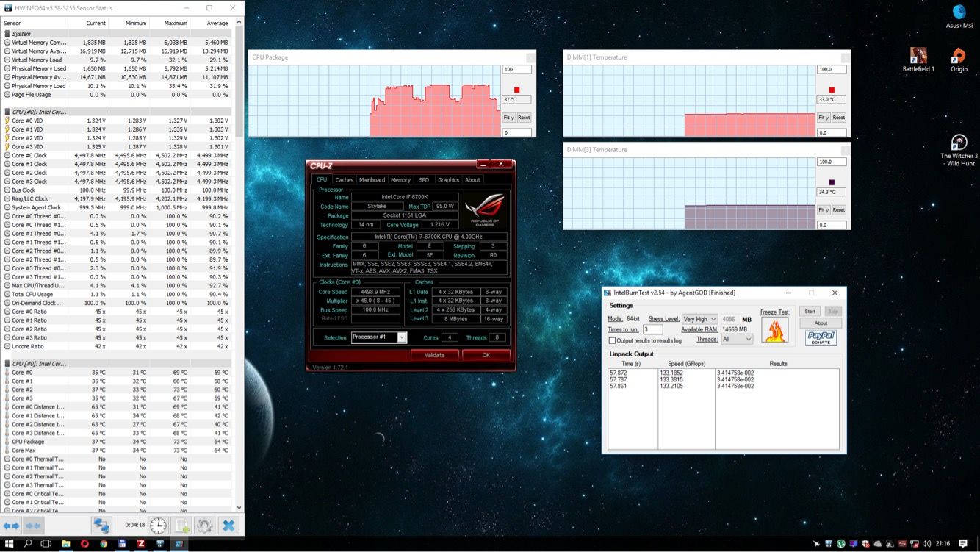Reset HWiNFO min/max with the clock icon
Viewport: 980px width, 552px height.
tap(158, 526)
